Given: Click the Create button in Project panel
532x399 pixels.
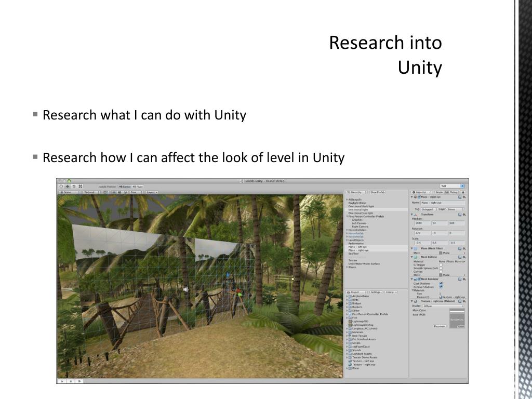Looking at the screenshot, I should click(x=391, y=292).
